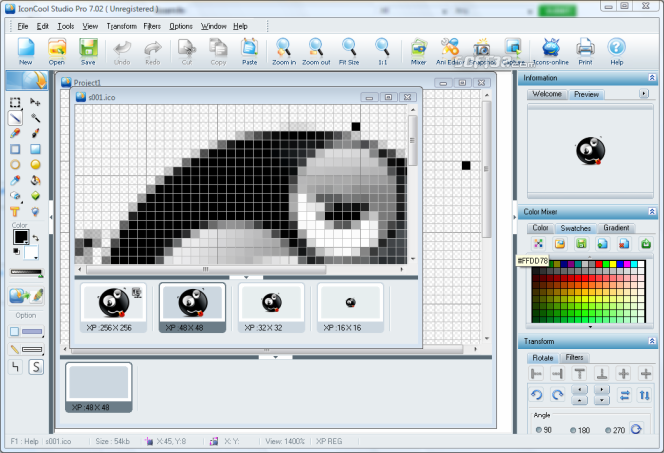The image size is (664, 453).
Task: Select the hollow rectangle tool
Action: 15,149
